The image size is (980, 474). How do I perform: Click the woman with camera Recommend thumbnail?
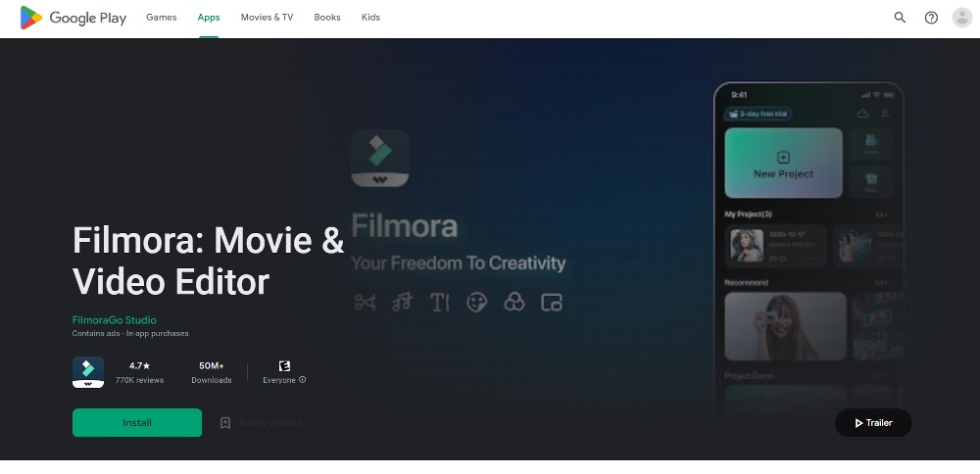[x=786, y=327]
